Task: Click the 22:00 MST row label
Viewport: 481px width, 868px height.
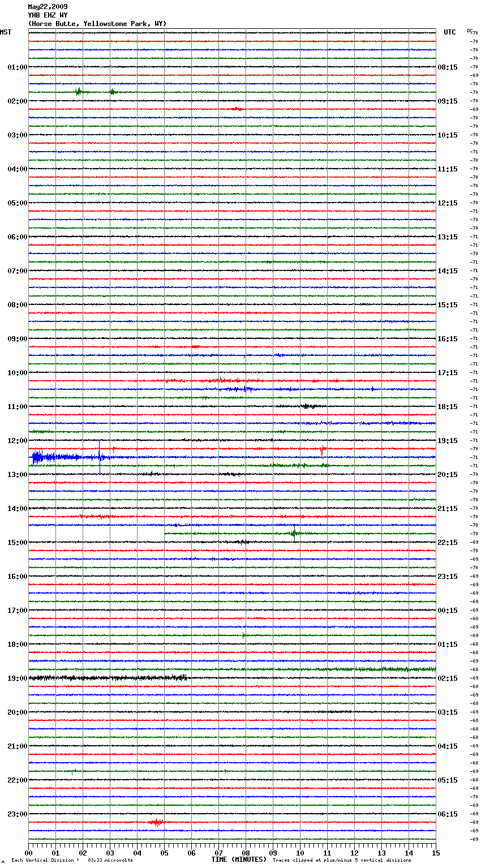Action: coord(18,780)
